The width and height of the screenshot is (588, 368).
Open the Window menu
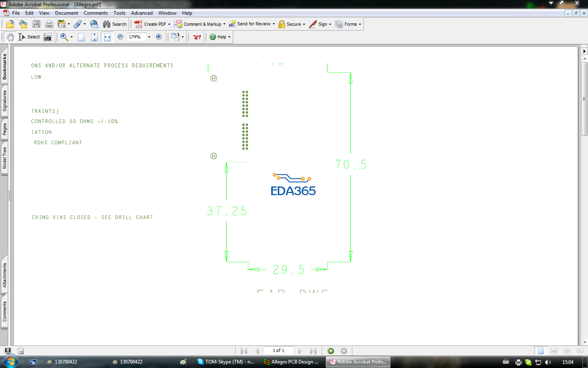167,13
